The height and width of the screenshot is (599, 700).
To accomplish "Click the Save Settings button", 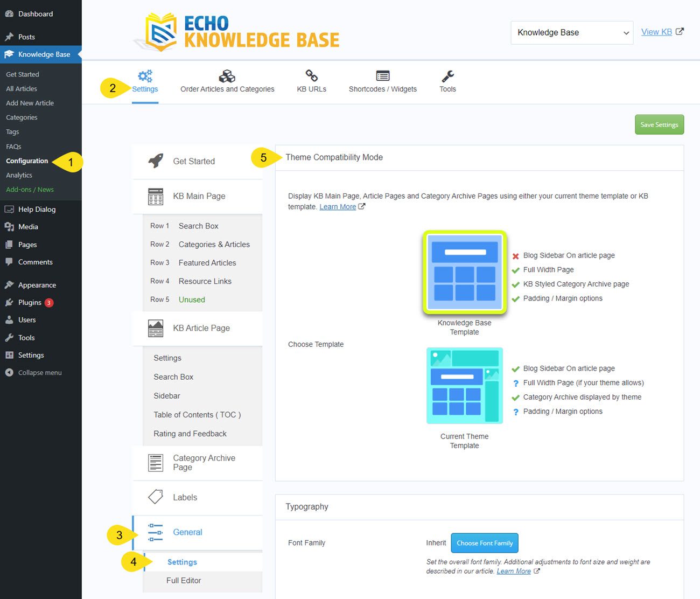I will tap(659, 124).
